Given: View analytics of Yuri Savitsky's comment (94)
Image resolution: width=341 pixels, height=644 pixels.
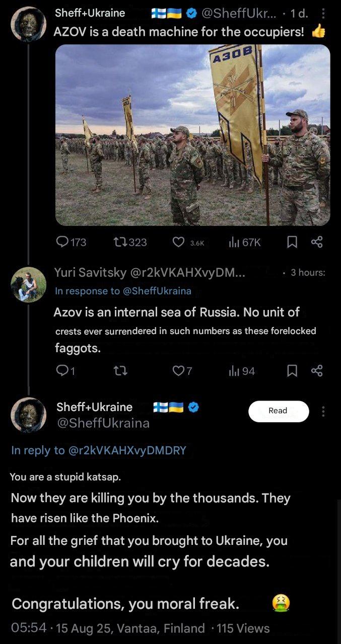Looking at the screenshot, I should [x=242, y=371].
